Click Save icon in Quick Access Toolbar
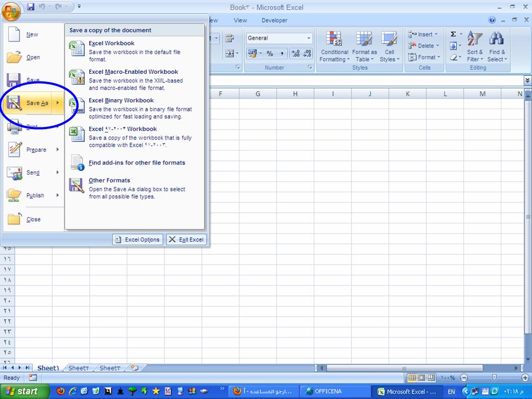532x399 pixels. click(31, 7)
